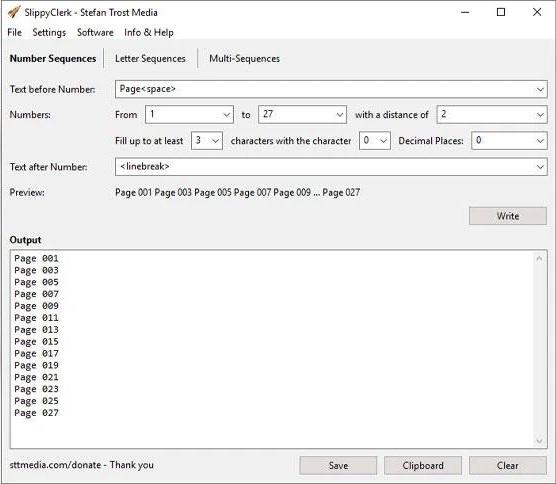Open the Fill up to at least dropdown
The image size is (556, 484).
[207, 141]
